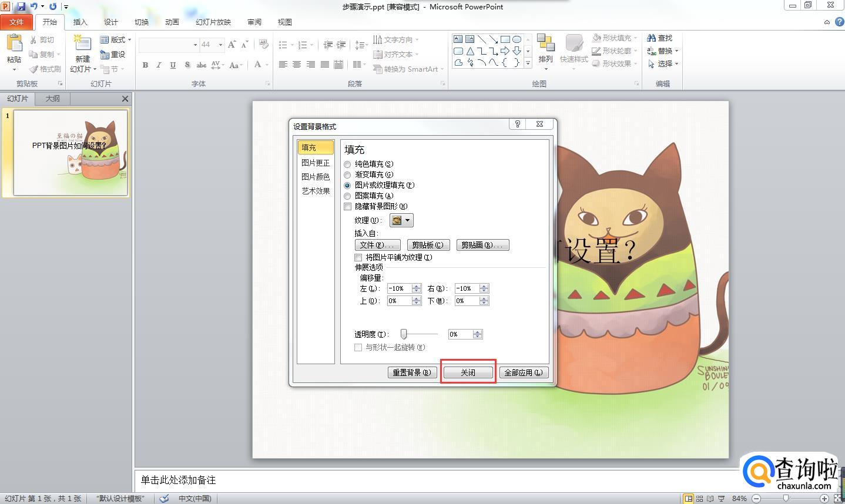Enable Tile picture as texture checkbox

pyautogui.click(x=358, y=257)
